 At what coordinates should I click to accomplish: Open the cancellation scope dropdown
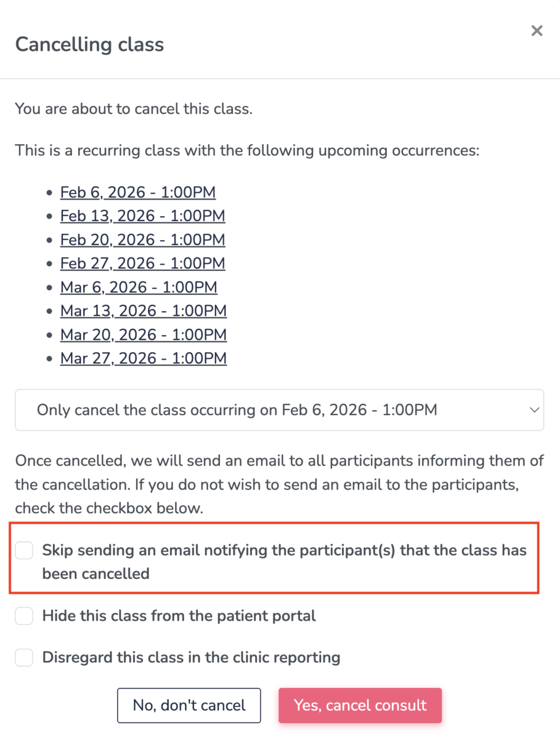pos(279,410)
